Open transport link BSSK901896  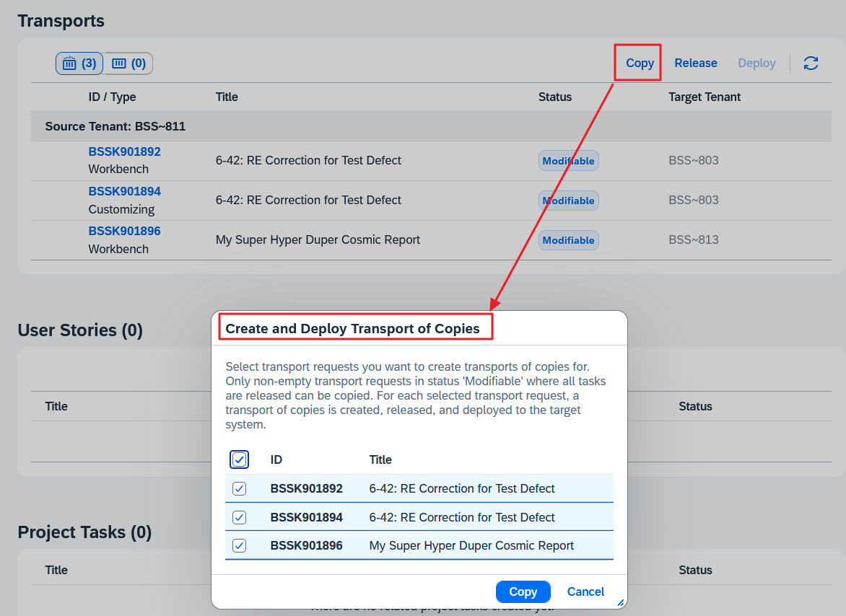click(124, 231)
